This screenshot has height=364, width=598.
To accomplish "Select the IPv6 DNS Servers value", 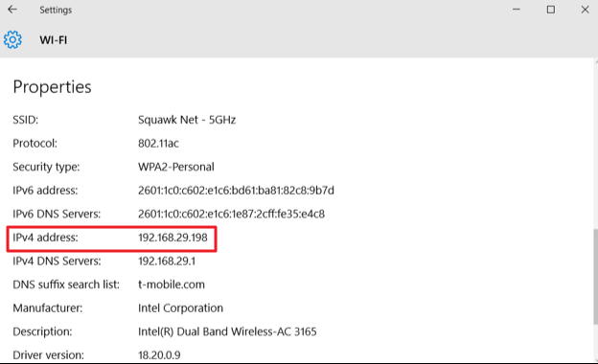I will pyautogui.click(x=232, y=214).
